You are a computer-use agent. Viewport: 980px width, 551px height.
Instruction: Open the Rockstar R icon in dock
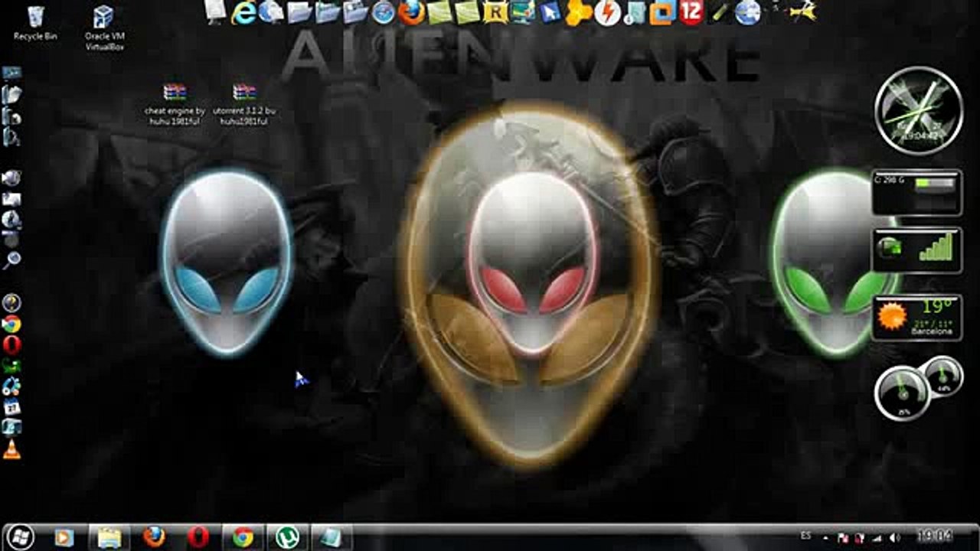coord(496,13)
